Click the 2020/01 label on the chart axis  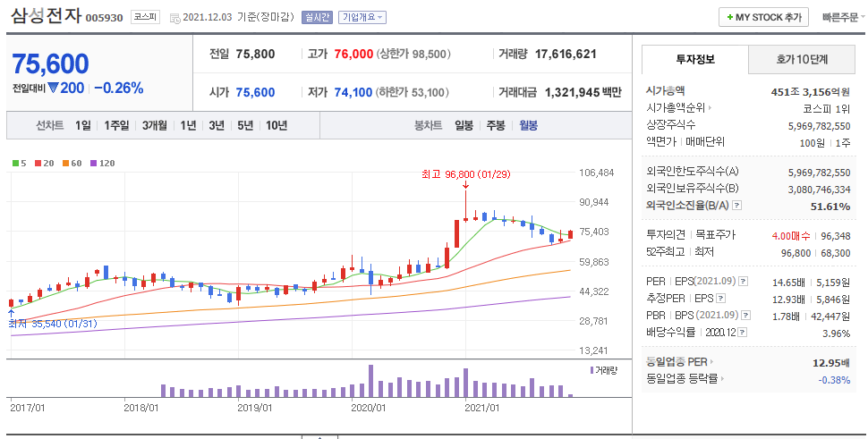pyautogui.click(x=368, y=408)
